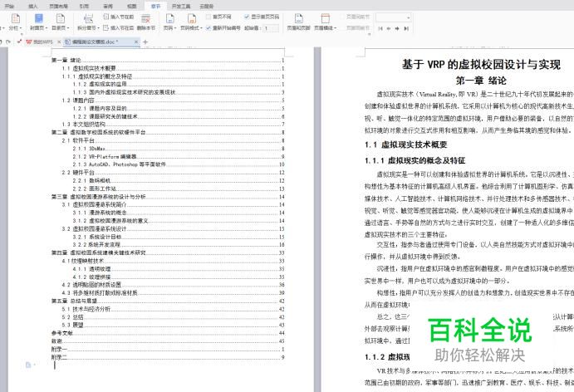
Task: Jump to first section navigation arrow
Action: pos(380,28)
